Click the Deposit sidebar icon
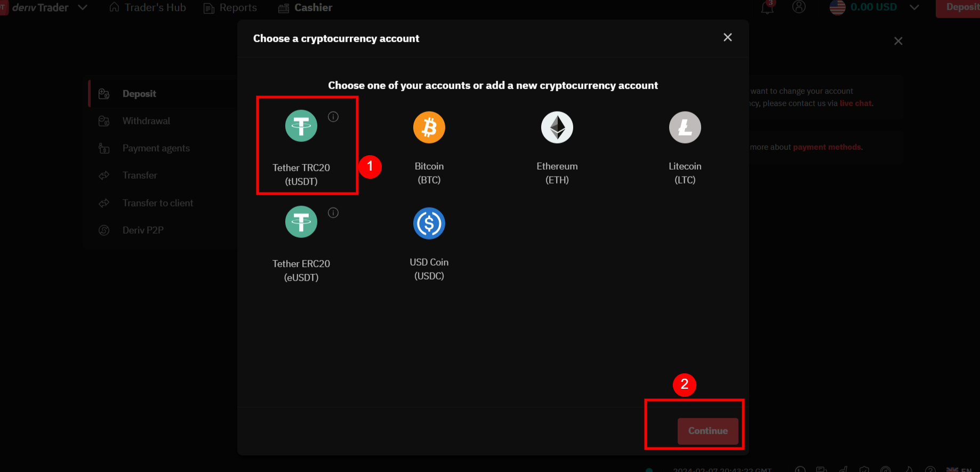 click(x=104, y=94)
